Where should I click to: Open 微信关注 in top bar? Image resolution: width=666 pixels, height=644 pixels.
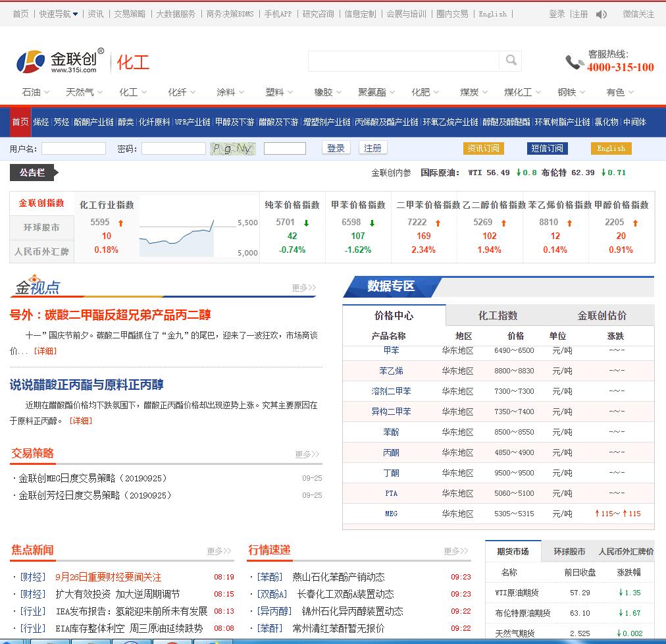638,14
